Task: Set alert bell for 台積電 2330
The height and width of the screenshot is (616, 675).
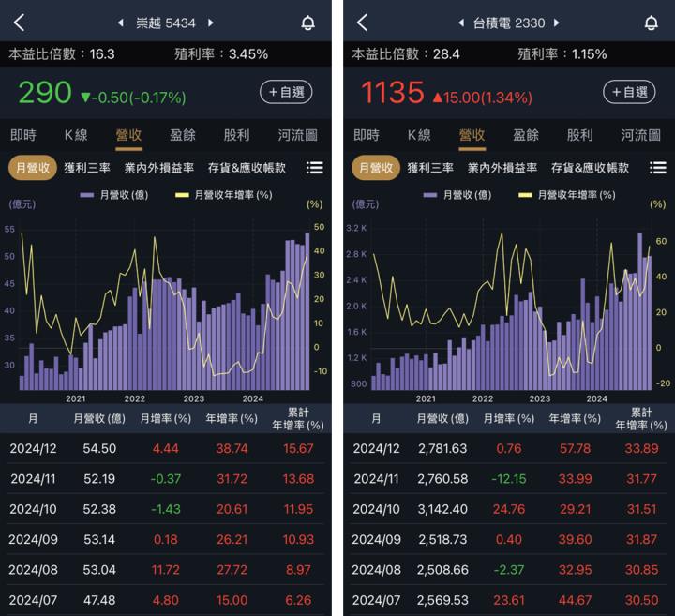Action: pos(651,23)
